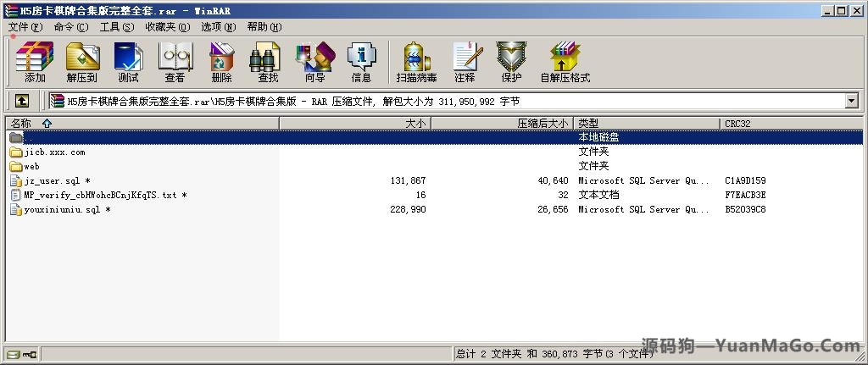Click CRC32 value C1A9D159
Screen dimensions: 868x365
745,181
